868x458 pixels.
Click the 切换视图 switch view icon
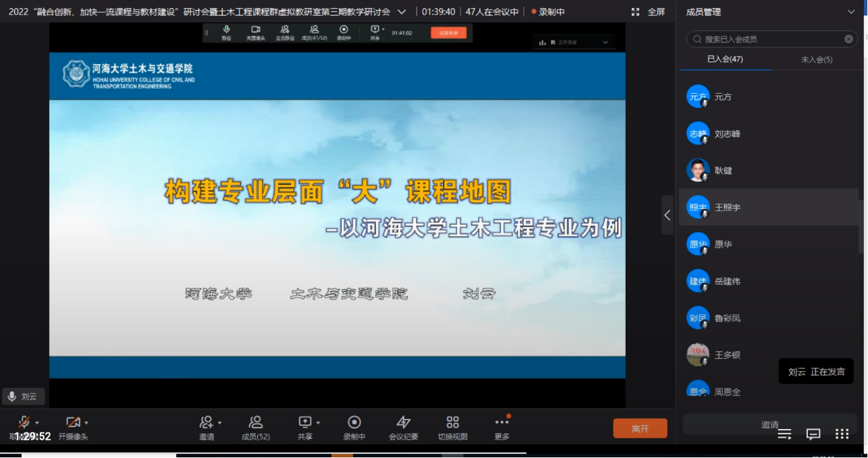453,423
